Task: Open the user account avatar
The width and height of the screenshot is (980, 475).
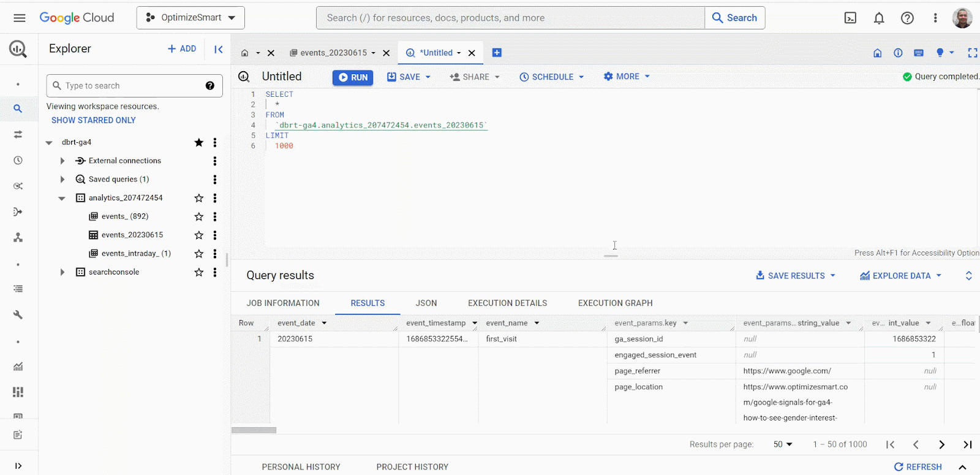Action: pos(962,18)
